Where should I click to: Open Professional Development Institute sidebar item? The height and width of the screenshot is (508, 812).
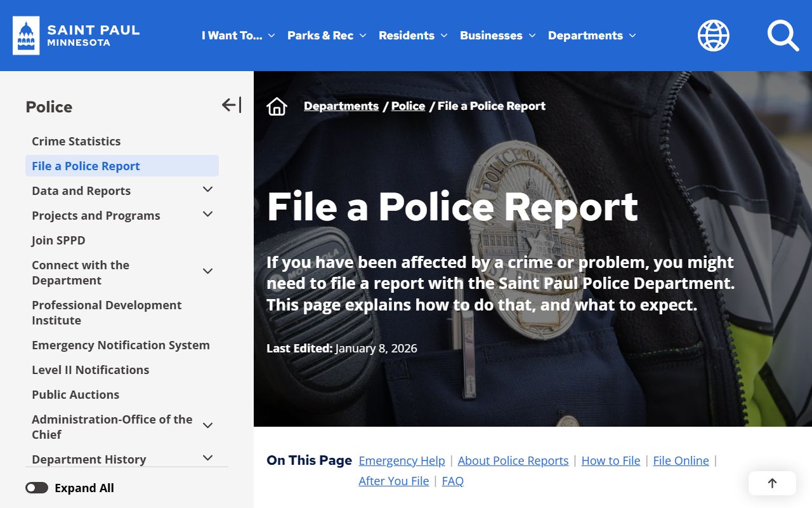(x=107, y=312)
